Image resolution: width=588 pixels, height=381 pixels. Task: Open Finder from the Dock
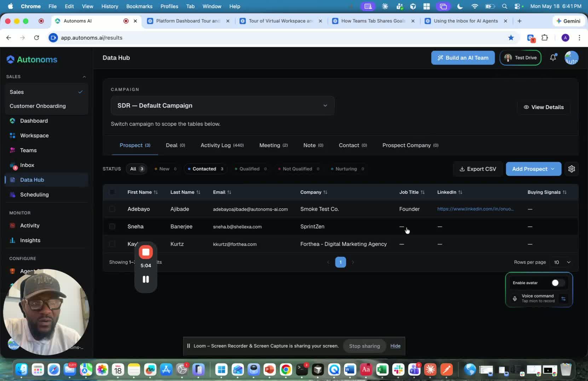(22, 370)
